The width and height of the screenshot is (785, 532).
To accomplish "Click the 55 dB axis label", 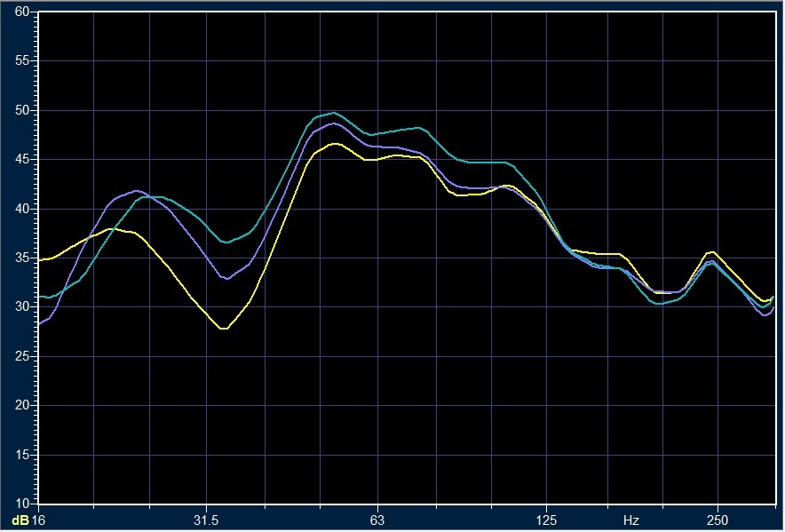I will click(22, 61).
